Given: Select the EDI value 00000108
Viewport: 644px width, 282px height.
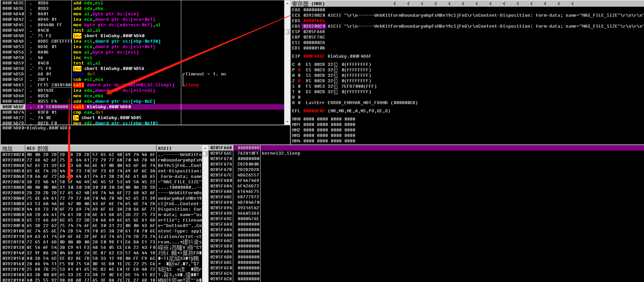Looking at the screenshot, I should pos(314,48).
